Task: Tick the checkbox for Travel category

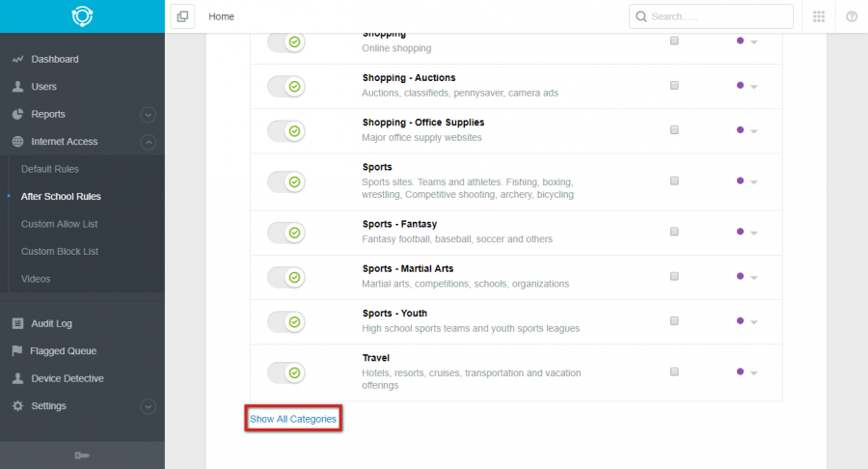Action: 674,372
